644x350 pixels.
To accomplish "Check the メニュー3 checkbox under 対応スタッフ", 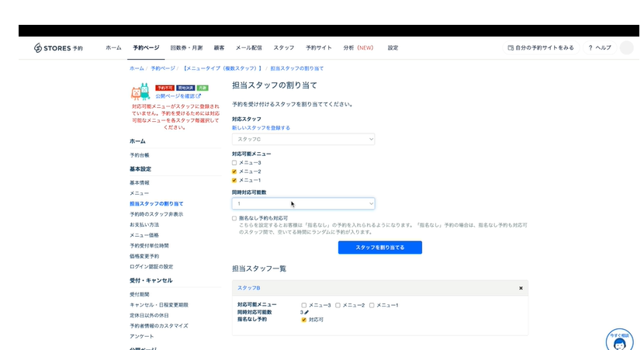I will 234,162.
